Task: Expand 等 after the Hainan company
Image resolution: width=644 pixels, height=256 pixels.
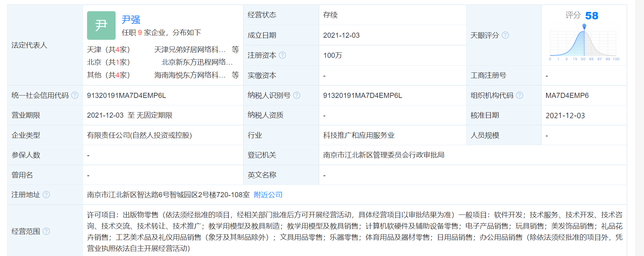Action: click(235, 75)
